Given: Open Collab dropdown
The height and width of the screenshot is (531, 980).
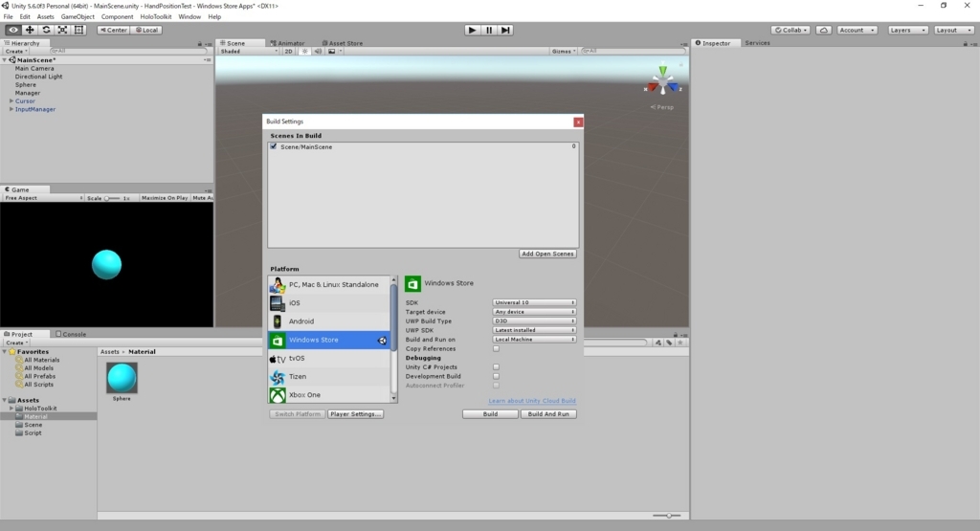Looking at the screenshot, I should click(x=791, y=30).
